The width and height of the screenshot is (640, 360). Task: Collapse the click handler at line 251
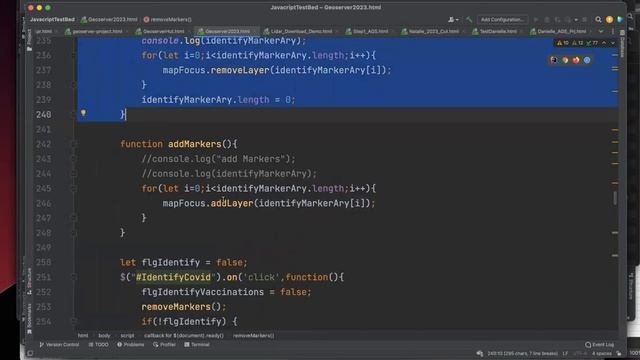(x=74, y=277)
